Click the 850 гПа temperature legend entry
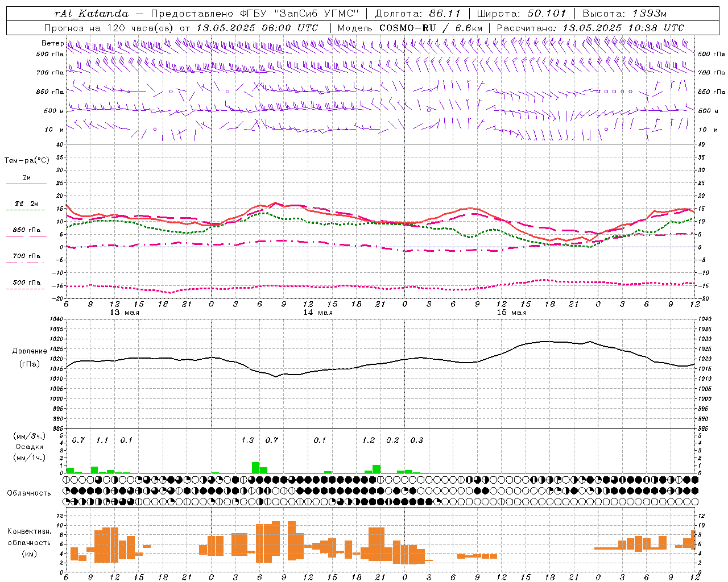Image resolution: width=728 pixels, height=582 pixels. pyautogui.click(x=27, y=230)
